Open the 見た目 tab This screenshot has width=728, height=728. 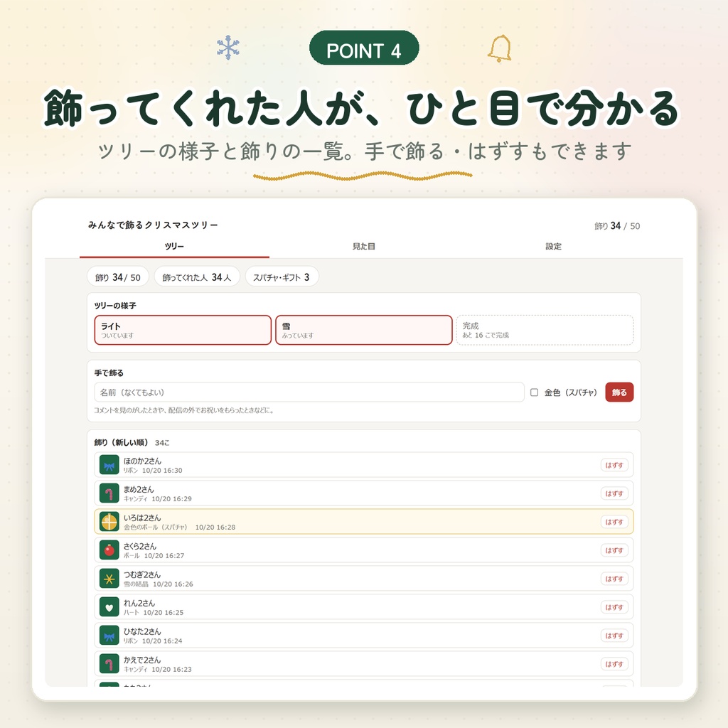[364, 247]
